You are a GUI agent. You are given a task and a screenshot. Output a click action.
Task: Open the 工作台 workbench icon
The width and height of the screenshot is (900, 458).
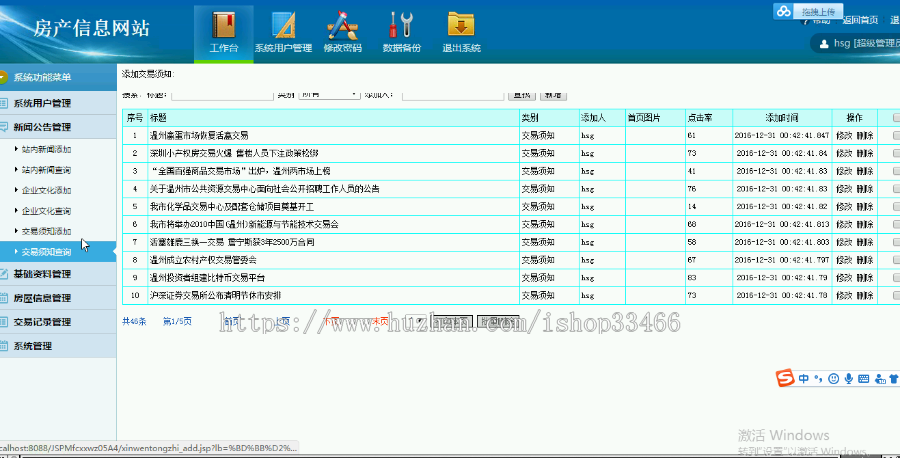(224, 25)
